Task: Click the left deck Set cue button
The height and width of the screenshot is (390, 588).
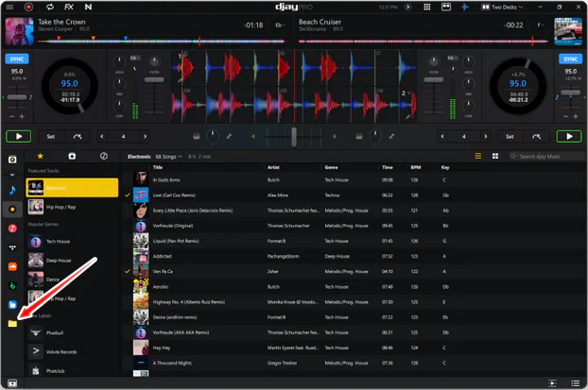Action: (51, 137)
